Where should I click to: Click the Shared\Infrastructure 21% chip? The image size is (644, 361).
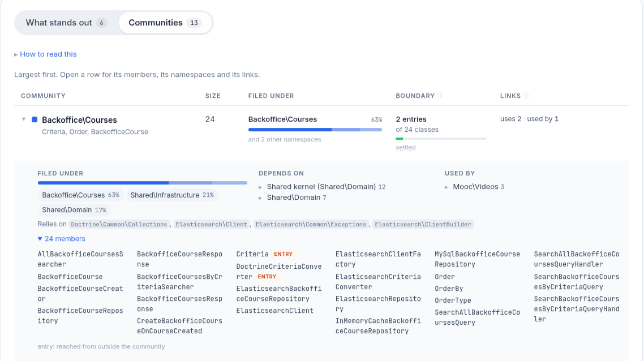(x=172, y=195)
